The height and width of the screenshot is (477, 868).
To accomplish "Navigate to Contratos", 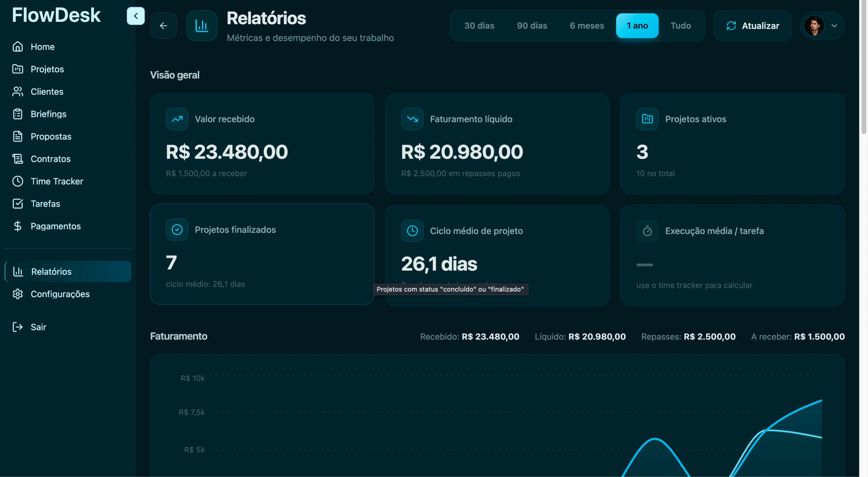I will [x=68, y=159].
